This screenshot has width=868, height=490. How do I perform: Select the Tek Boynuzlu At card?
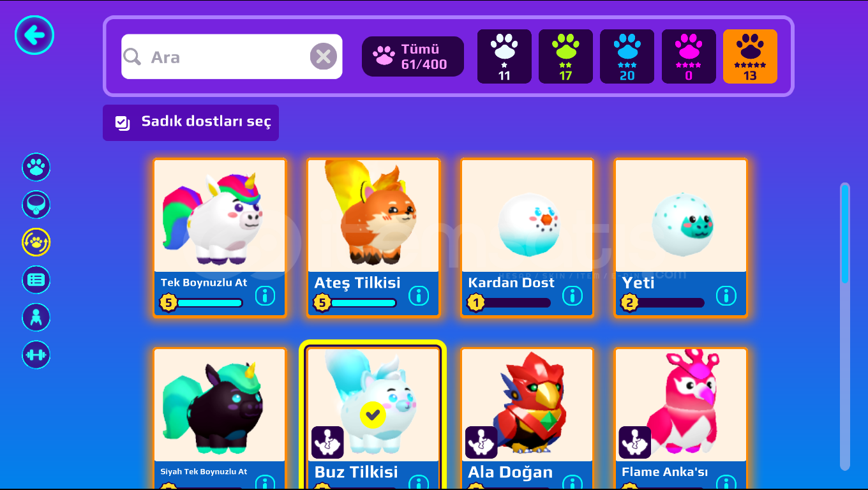220,237
